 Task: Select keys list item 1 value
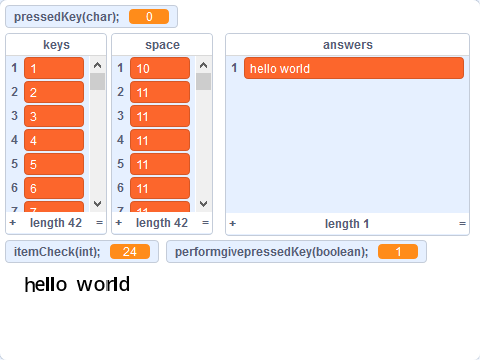pyautogui.click(x=54, y=68)
